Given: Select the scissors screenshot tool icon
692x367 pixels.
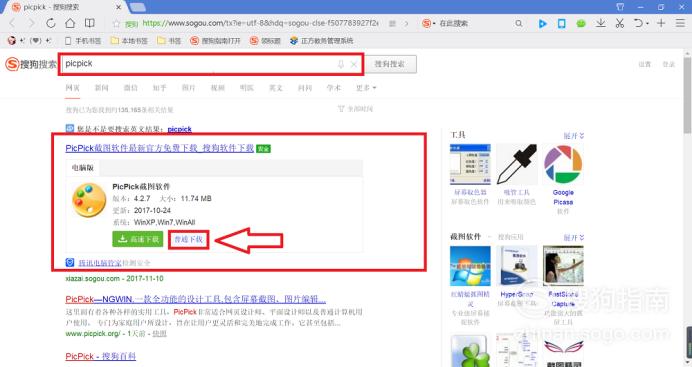Looking at the screenshot, I should 620,23.
